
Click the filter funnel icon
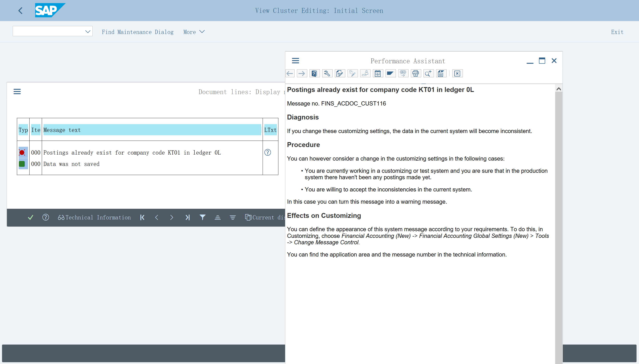coord(202,217)
